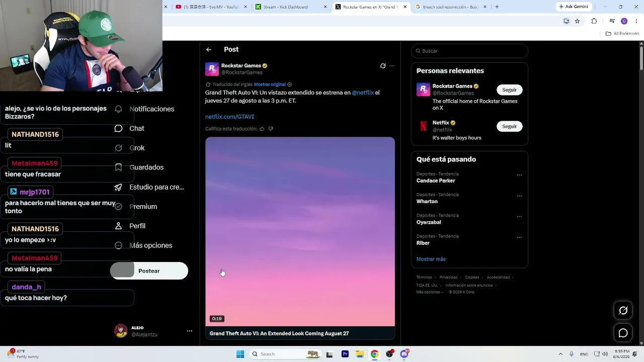Open translation settings gear icon
This screenshot has width=644, height=362.
point(289,84)
